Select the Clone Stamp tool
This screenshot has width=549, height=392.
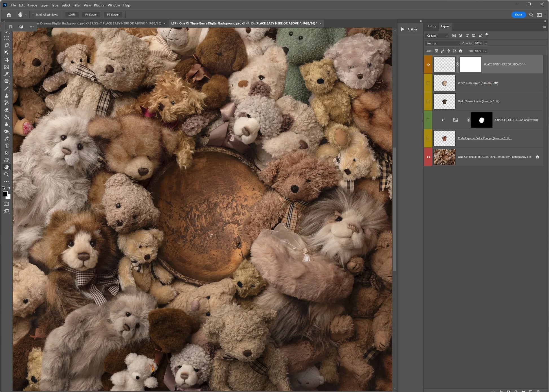[6, 96]
